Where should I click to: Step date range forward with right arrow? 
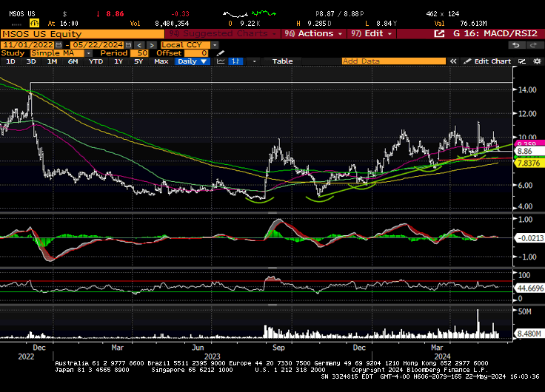152,45
